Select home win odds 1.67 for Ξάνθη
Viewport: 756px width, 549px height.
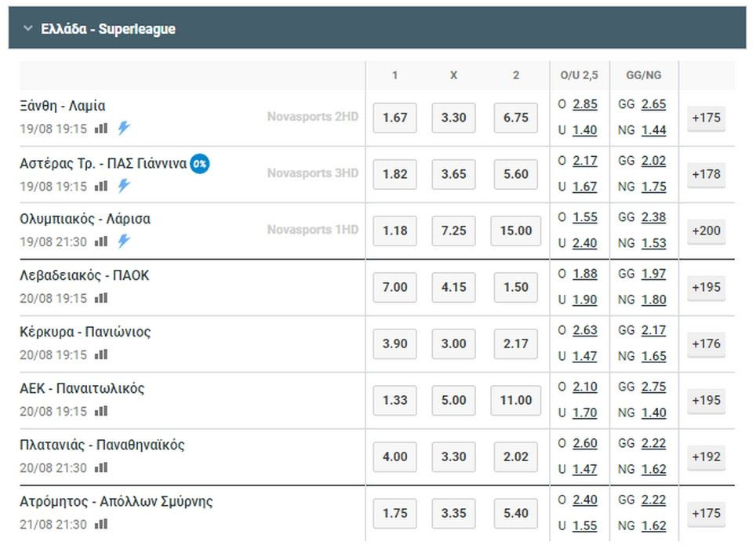click(394, 118)
